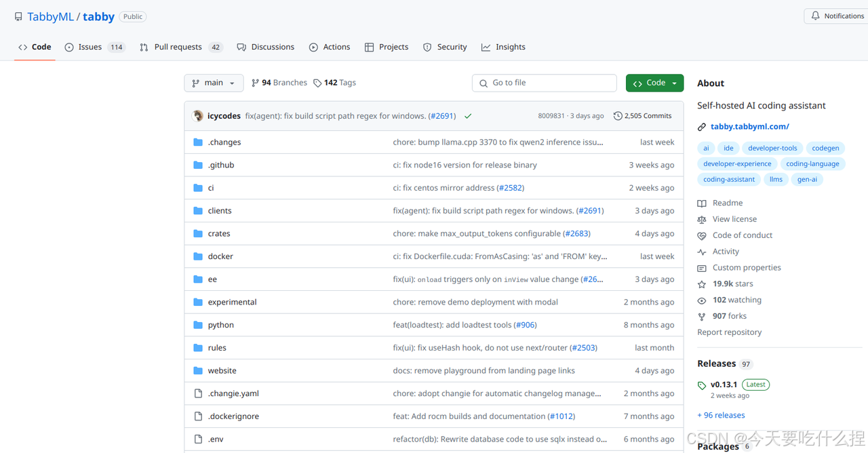Click the green commit status checkmark
The image size is (868, 453).
(x=468, y=116)
